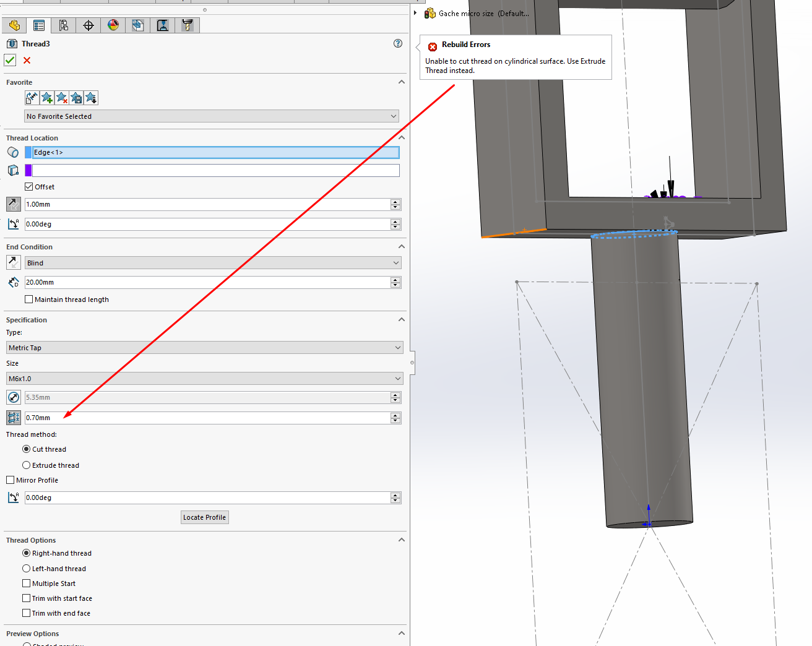Open the DisplayManager color ball tab
Screen dimensions: 812x646
pos(113,25)
